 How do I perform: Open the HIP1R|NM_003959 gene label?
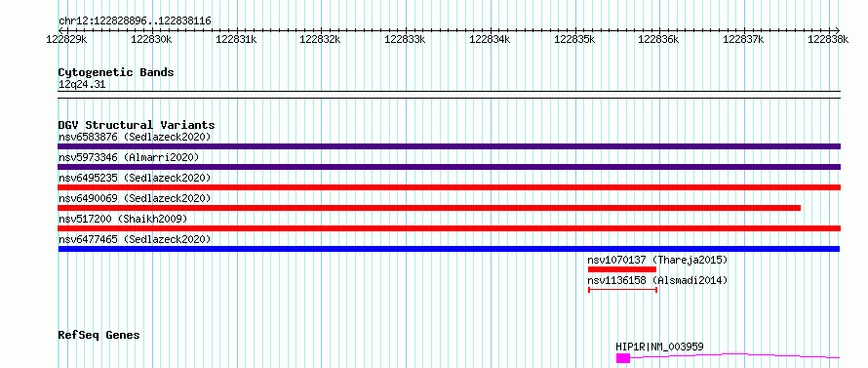660,347
